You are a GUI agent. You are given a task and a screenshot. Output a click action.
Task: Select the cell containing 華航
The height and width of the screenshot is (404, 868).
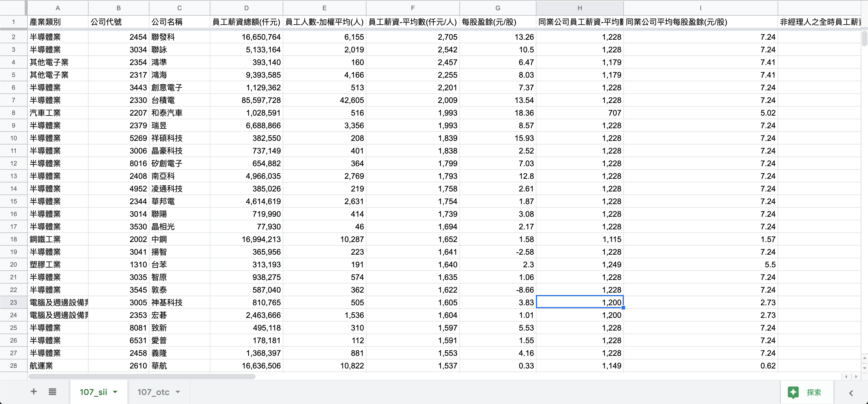click(x=180, y=366)
